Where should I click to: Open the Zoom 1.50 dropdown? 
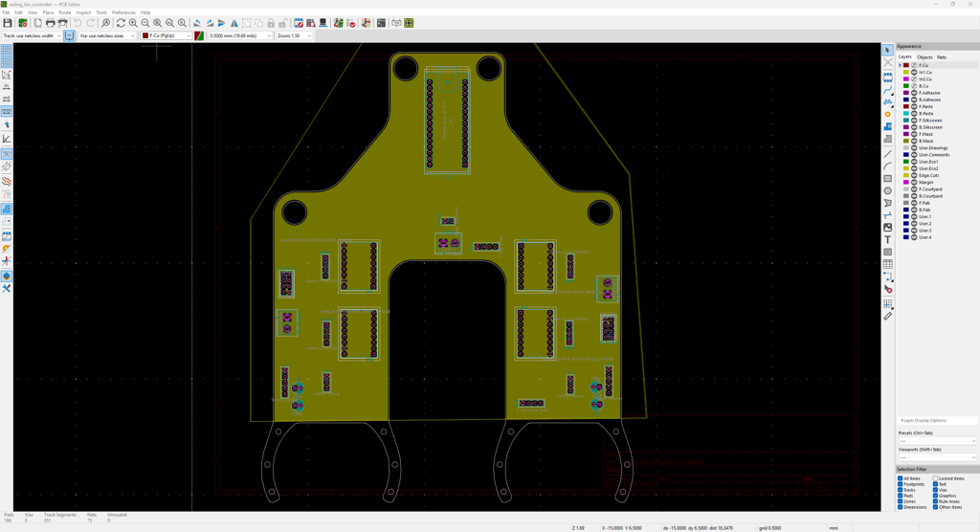[x=295, y=36]
